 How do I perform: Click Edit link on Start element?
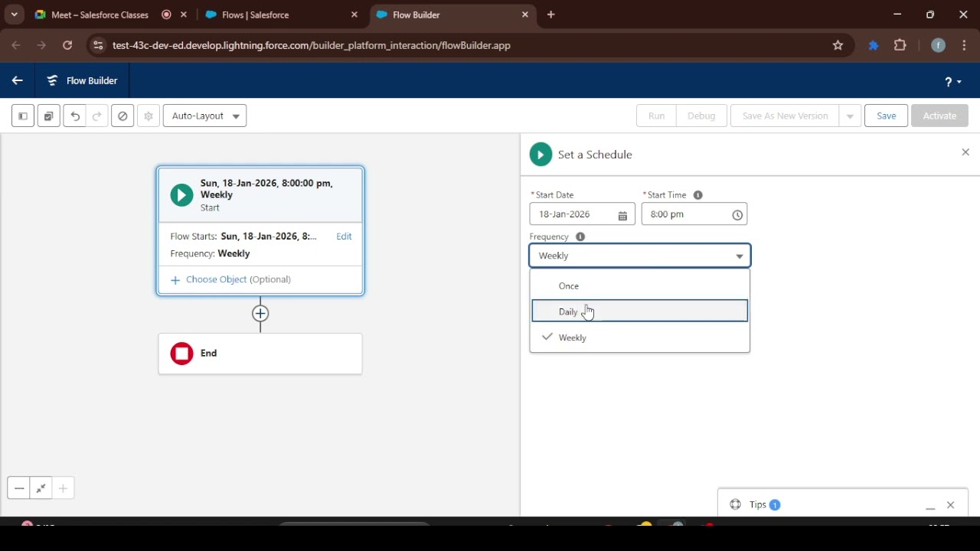[344, 236]
